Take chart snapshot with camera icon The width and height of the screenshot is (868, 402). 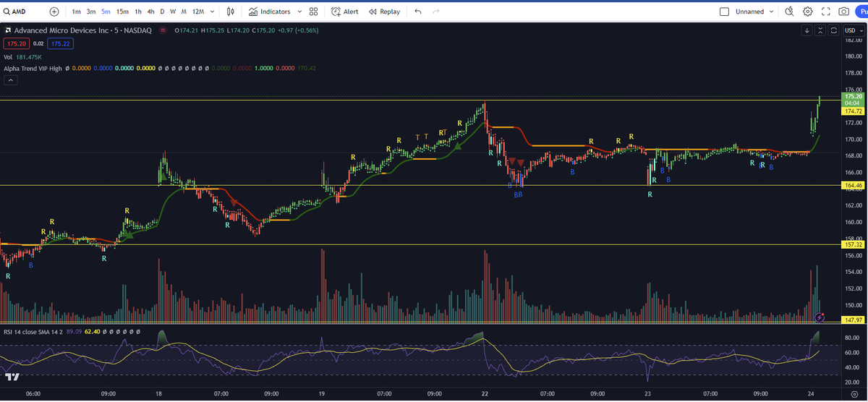843,12
